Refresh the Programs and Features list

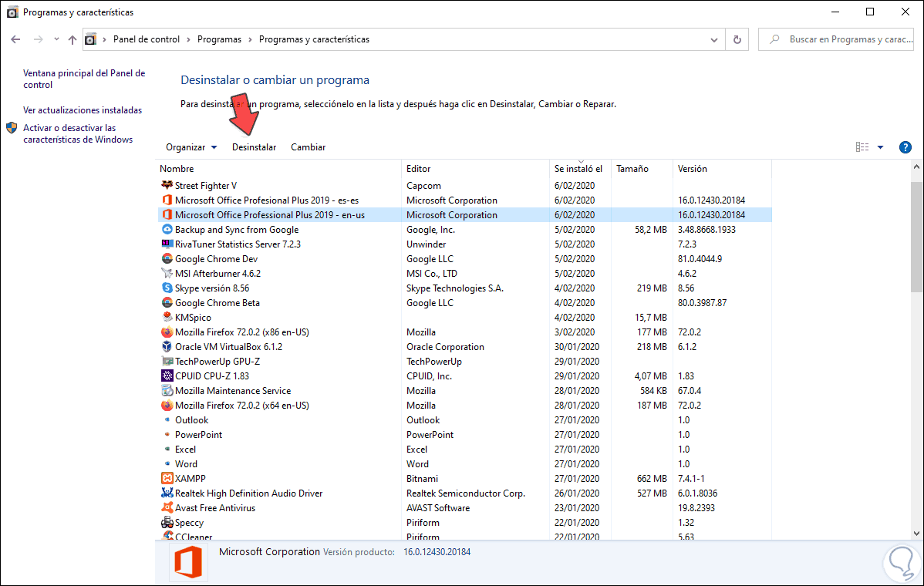pyautogui.click(x=737, y=39)
